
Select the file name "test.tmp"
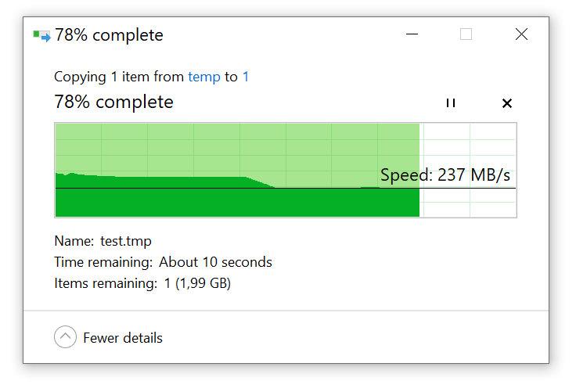tap(126, 241)
